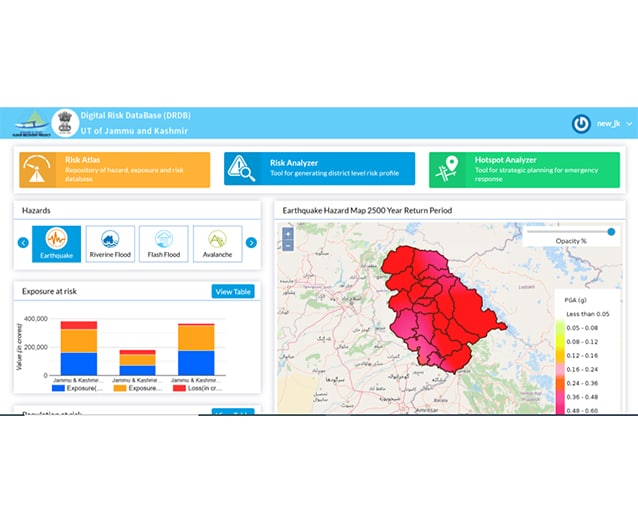Image resolution: width=638 pixels, height=523 pixels.
Task: Click the government emblem logo in header
Action: [x=64, y=122]
